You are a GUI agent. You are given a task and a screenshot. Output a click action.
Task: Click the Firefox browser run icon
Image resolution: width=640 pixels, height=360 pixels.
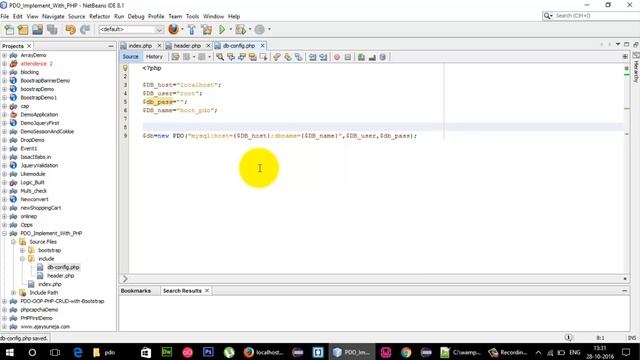click(173, 29)
